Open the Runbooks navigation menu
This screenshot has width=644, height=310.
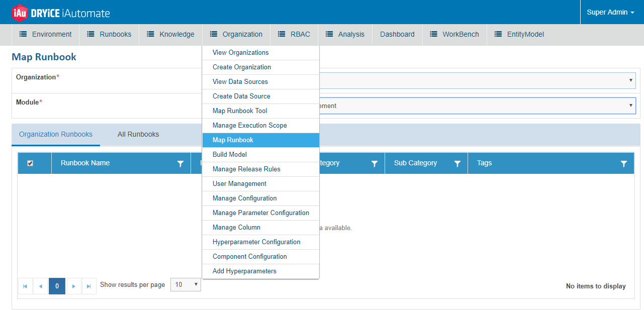[110, 34]
